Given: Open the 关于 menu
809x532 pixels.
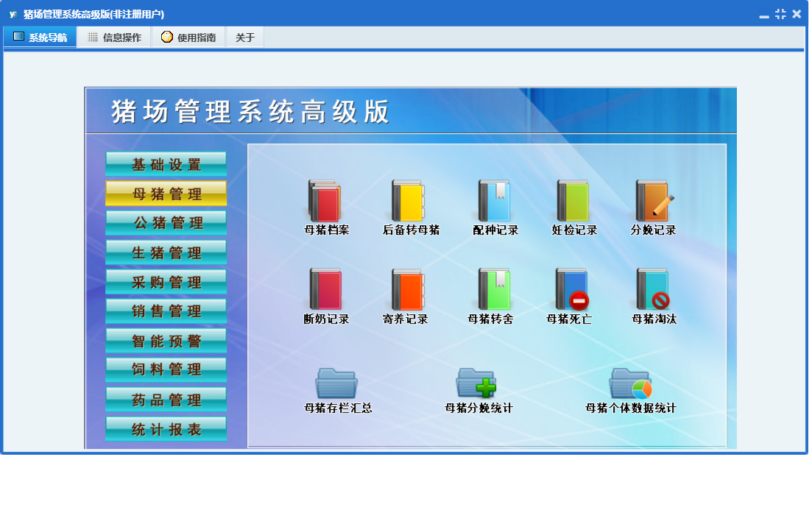Looking at the screenshot, I should [245, 37].
